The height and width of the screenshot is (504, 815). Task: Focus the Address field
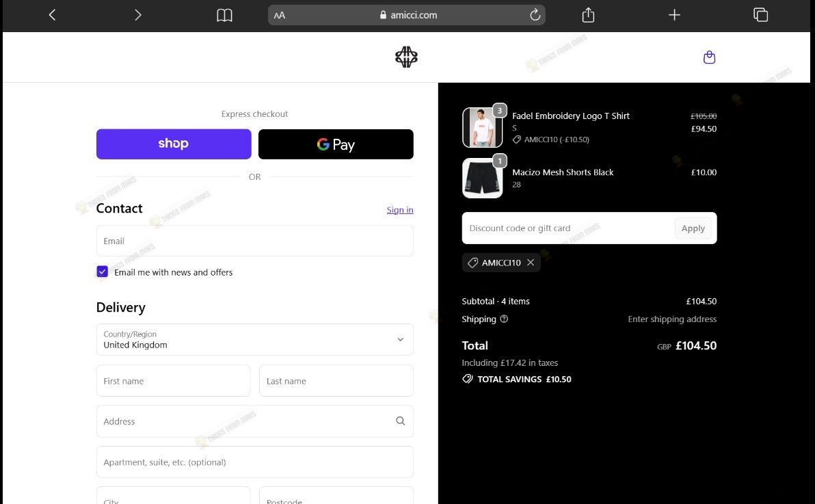[254, 421]
